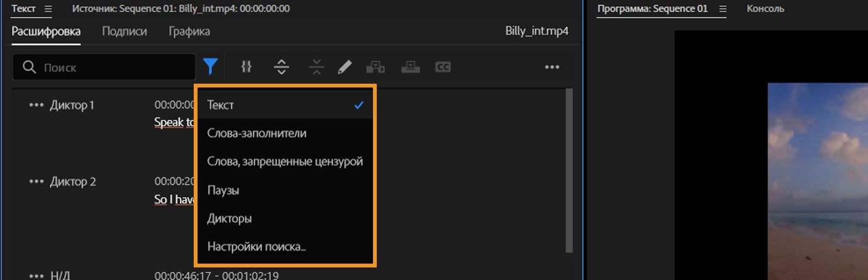
Task: Click the 00:00:46:17 - 00:01:02:19 timecode
Action: 216,276
